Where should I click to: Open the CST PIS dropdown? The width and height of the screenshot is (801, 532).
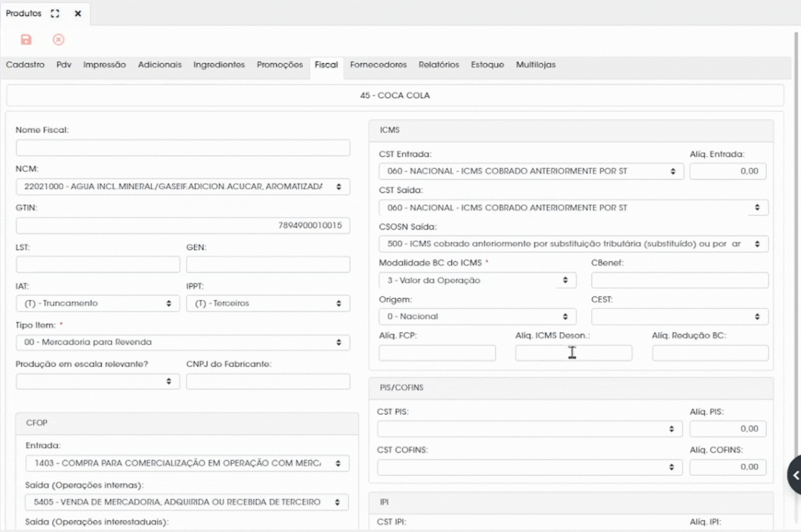pyautogui.click(x=530, y=429)
